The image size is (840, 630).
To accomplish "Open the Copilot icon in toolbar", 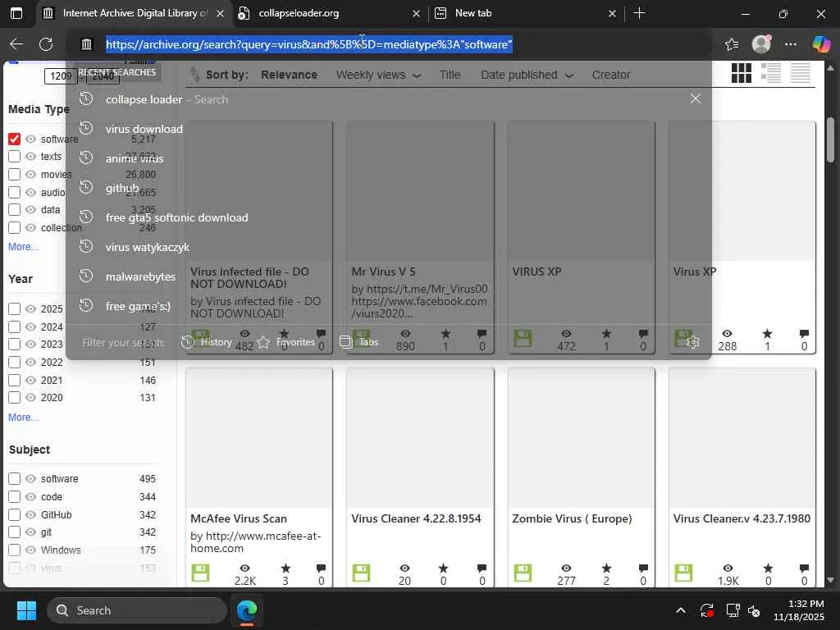I will coord(821,44).
